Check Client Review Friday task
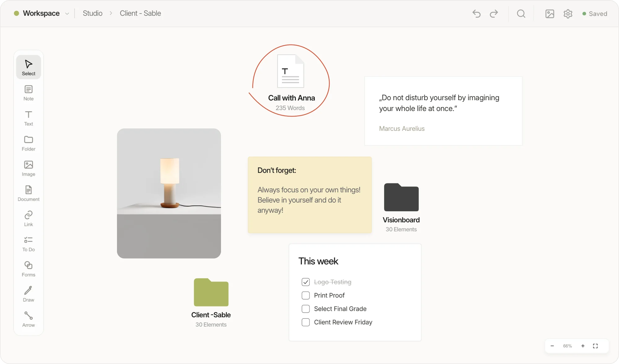619x364 pixels. [x=305, y=322]
